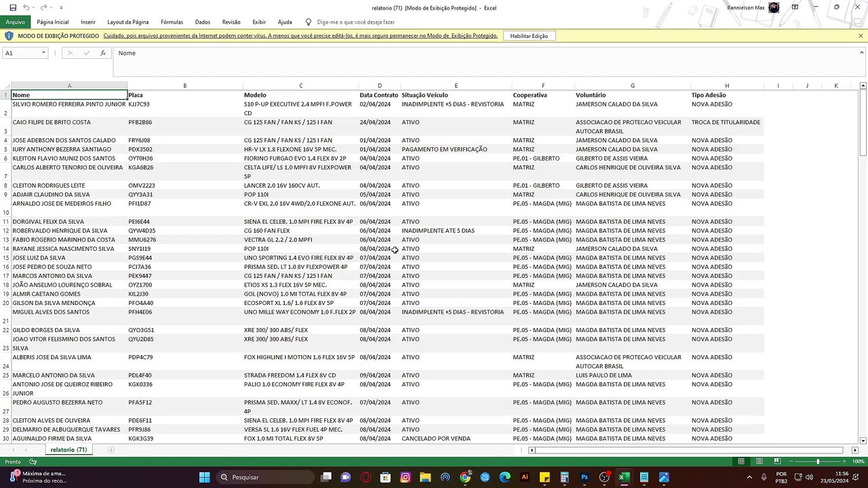Switch to Page Layout view icon
Image resolution: width=868 pixels, height=488 pixels.
click(759, 462)
